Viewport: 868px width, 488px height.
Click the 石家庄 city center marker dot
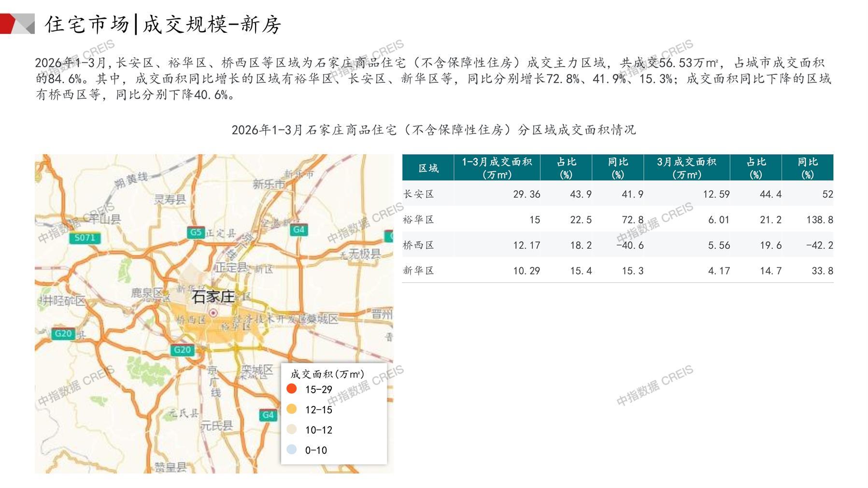tap(213, 313)
